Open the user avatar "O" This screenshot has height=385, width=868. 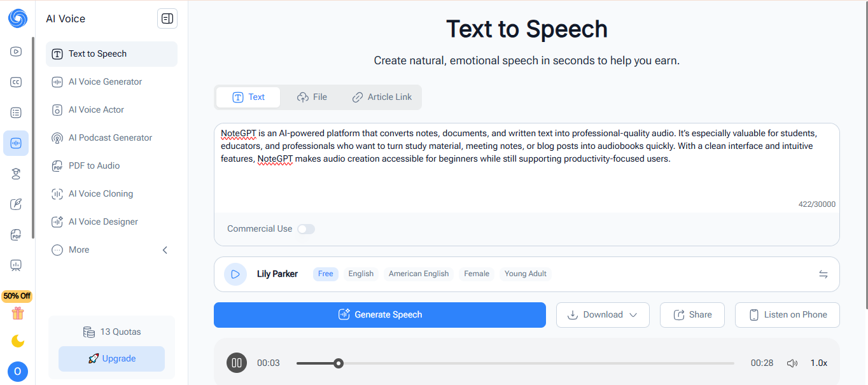pyautogui.click(x=17, y=372)
